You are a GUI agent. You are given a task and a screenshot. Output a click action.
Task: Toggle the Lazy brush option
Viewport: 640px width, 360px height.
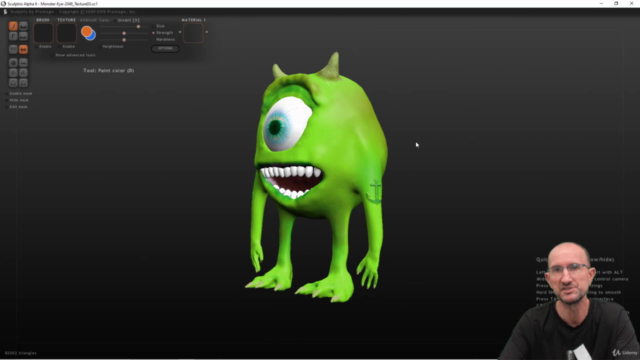coord(104,20)
